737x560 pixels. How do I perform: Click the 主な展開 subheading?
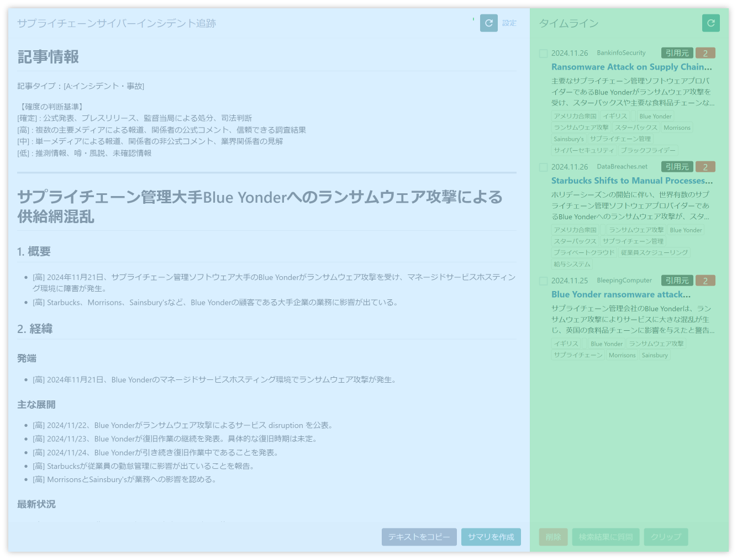pyautogui.click(x=36, y=405)
